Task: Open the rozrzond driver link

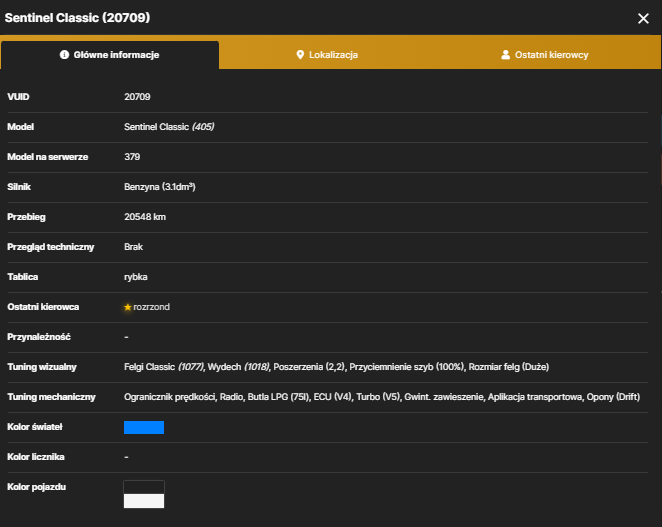Action: click(152, 307)
